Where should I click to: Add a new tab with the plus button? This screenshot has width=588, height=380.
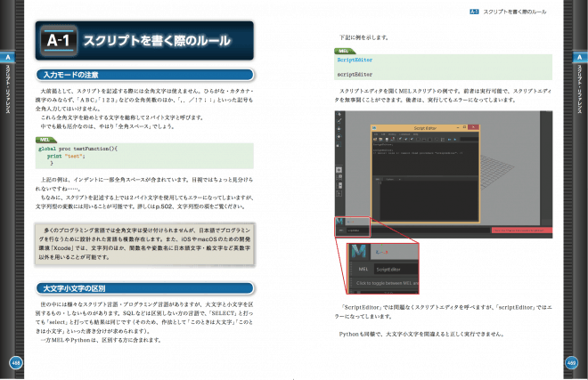coord(399,179)
